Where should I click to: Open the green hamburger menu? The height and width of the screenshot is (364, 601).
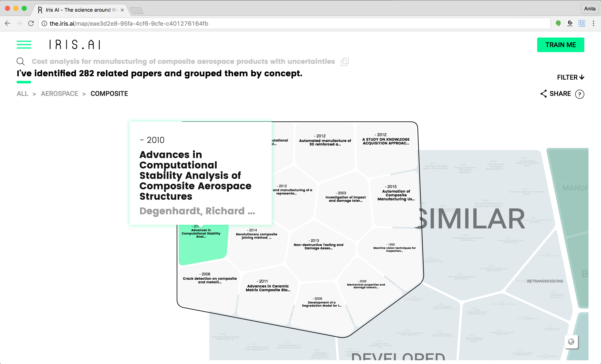click(x=24, y=45)
